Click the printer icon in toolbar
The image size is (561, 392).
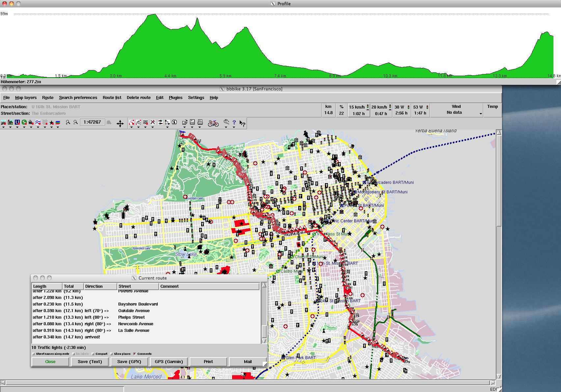200,122
